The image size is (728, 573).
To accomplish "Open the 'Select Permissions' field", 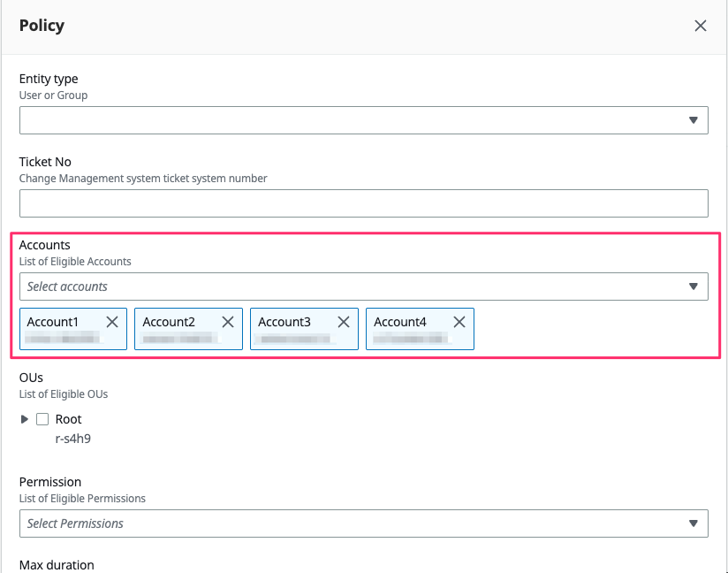I will coord(353,523).
